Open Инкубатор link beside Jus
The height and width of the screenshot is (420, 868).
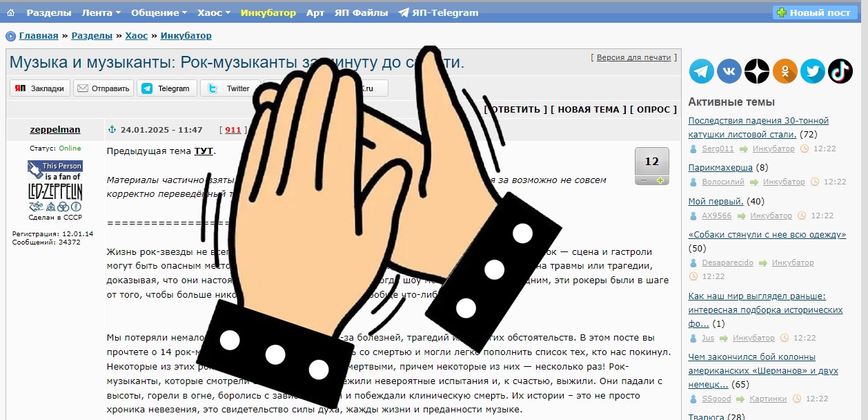[x=753, y=338]
